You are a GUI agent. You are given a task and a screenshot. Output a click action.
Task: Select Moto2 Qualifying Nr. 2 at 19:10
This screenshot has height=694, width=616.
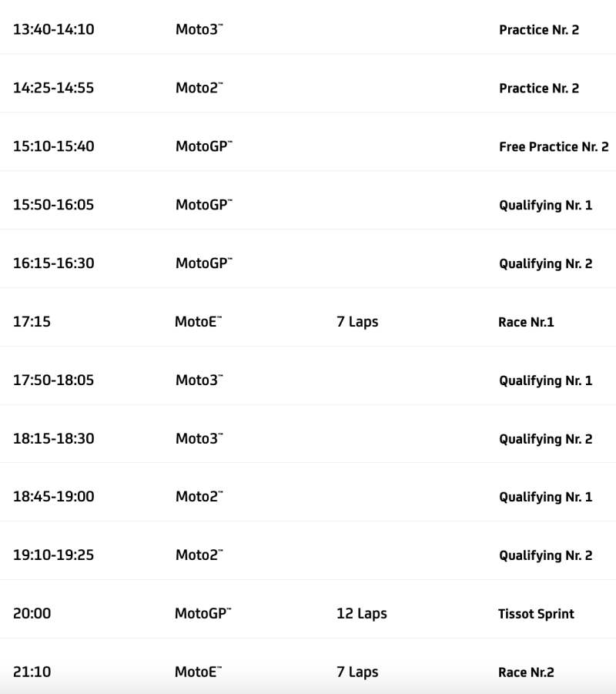545,555
